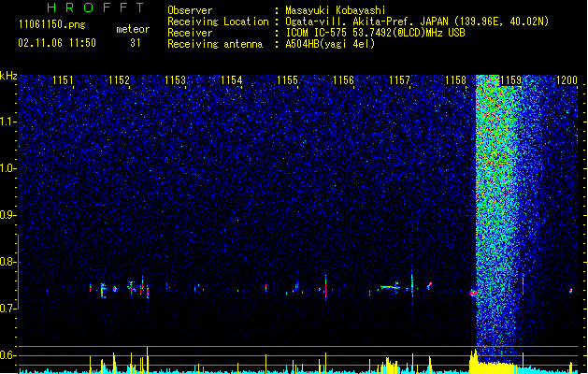588x374 pixels.
Task: Click the 1156 time marker
Action: [343, 80]
